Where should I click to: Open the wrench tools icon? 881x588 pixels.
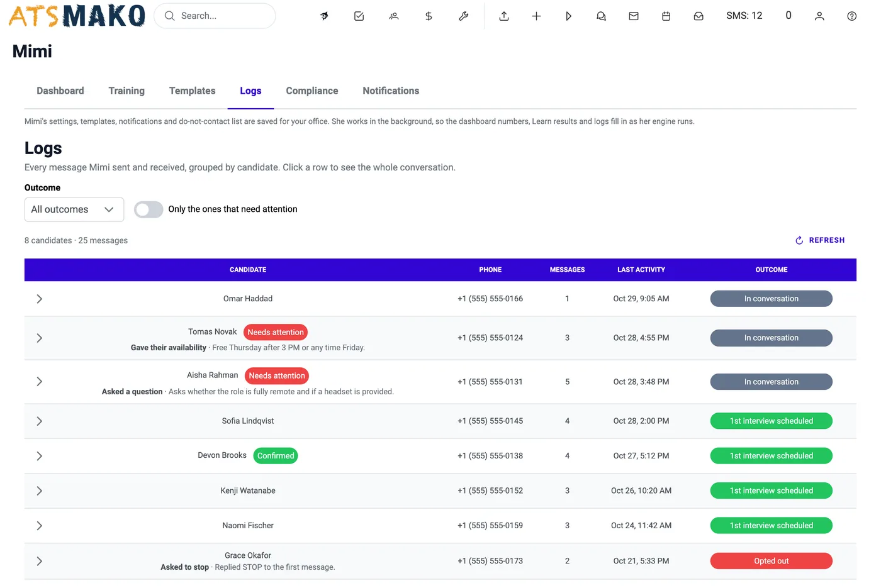tap(464, 16)
